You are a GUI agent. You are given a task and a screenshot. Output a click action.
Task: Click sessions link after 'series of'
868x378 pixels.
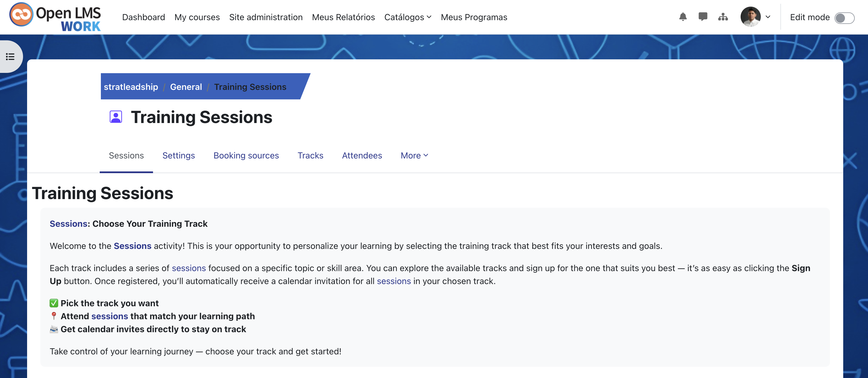[x=189, y=268]
